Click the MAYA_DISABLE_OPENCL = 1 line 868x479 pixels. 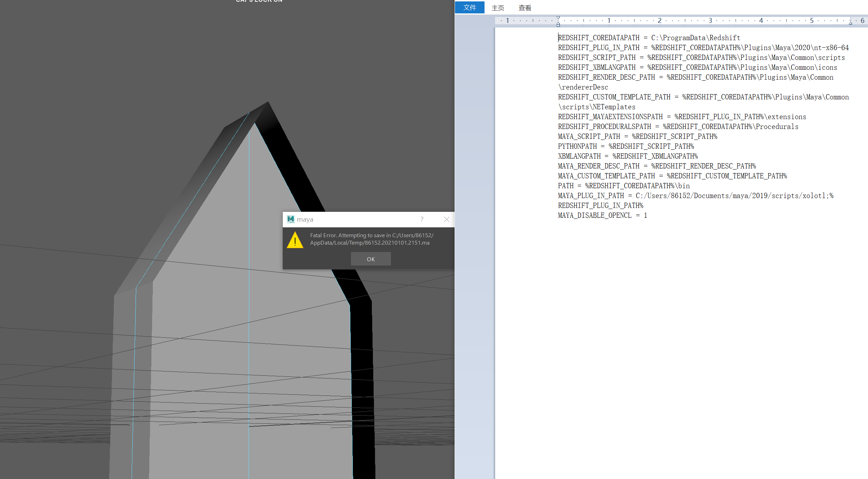pyautogui.click(x=602, y=215)
